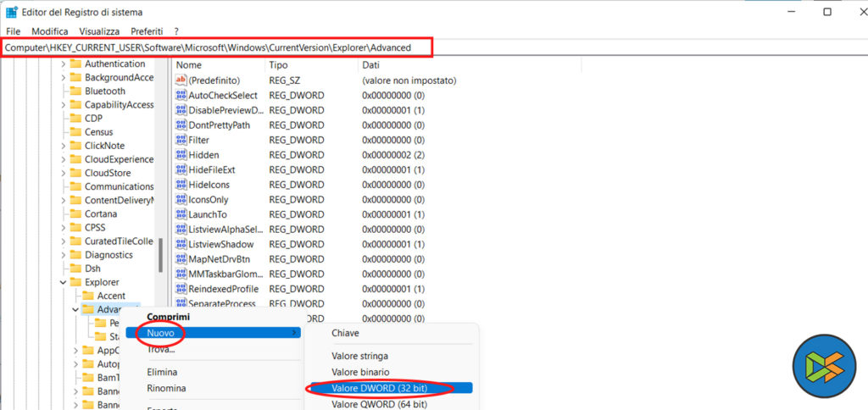Expand the CloudStore key arrow
Screen dimensions: 868x410
(x=63, y=174)
